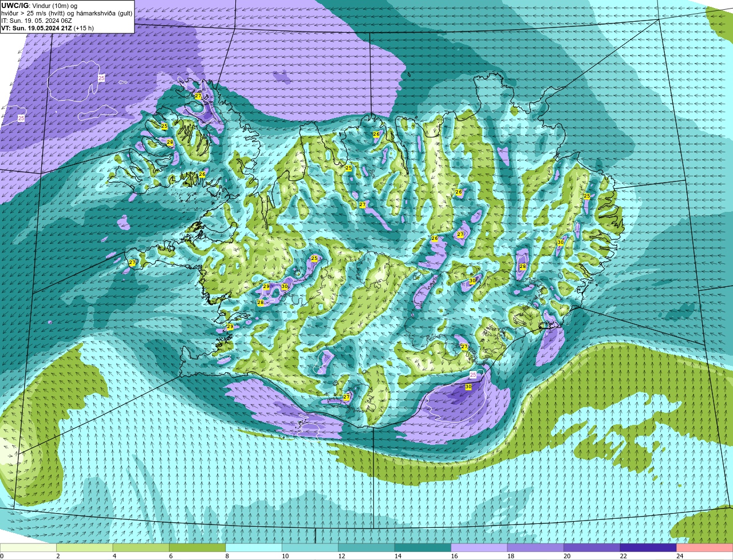
Task: Select the 'VT: Sun. 19.05.2024 21Z (+15 h)' line
Action: coord(48,27)
